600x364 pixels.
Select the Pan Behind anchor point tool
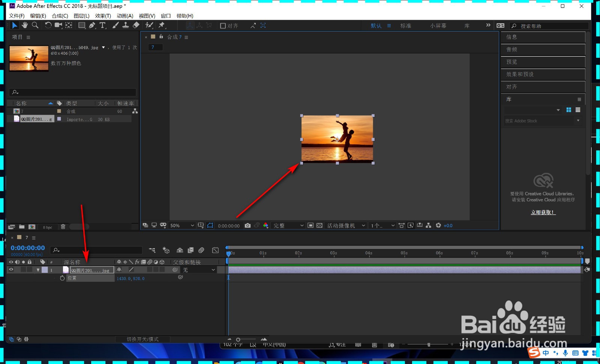tap(69, 25)
